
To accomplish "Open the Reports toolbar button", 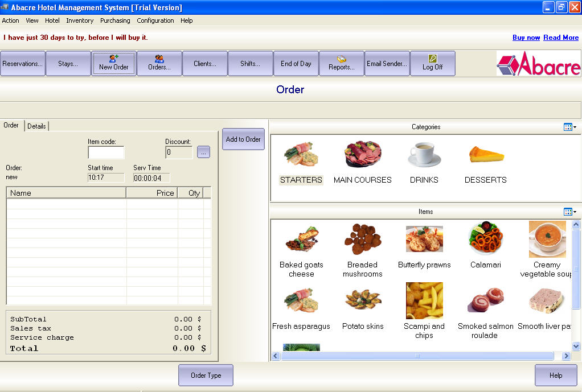I will pos(342,63).
